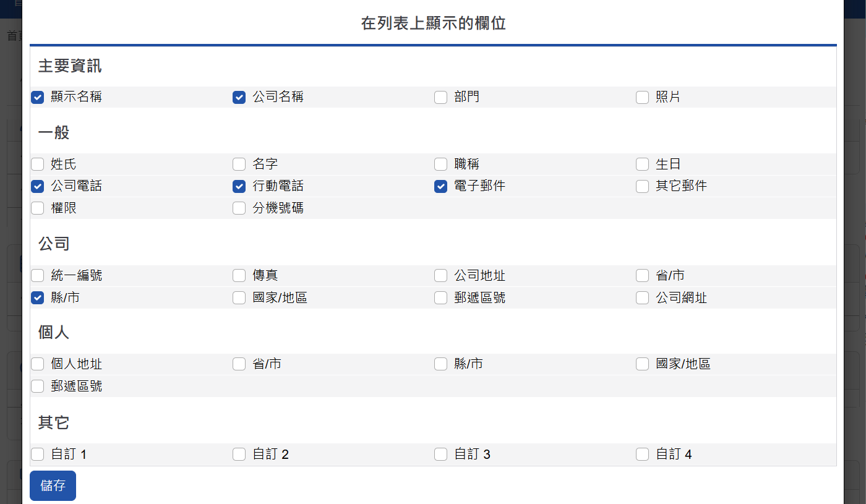Tick the 自訂 2 checkbox

coord(239,455)
